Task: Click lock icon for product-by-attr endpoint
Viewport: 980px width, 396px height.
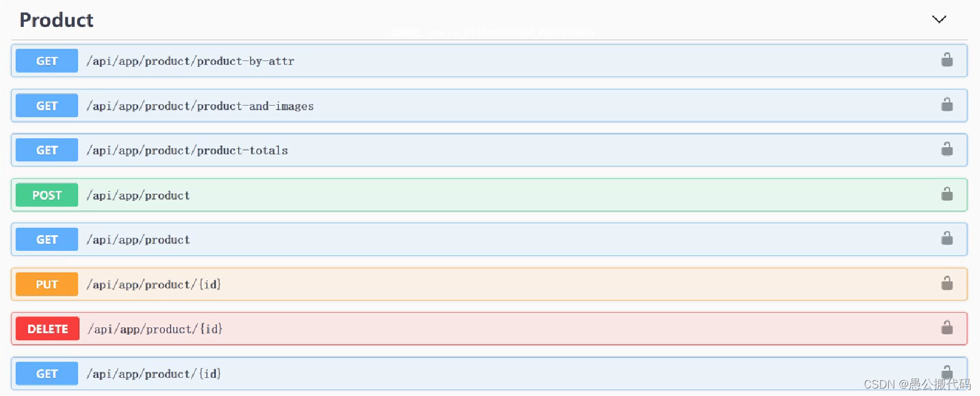Action: (947, 60)
